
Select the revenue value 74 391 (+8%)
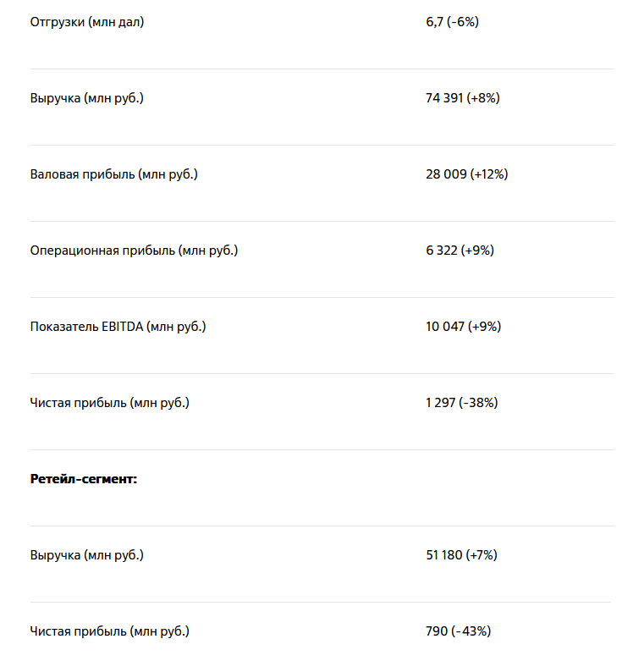[463, 98]
